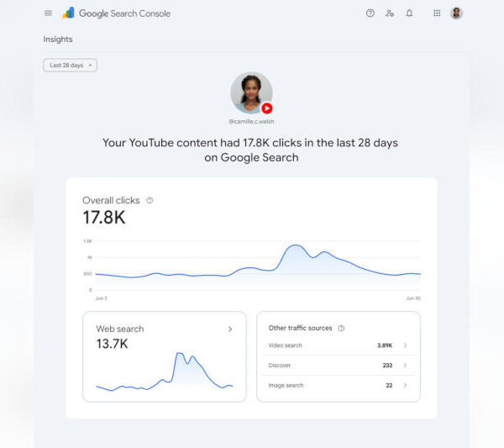The image size is (504, 448).
Task: Click the 3.89K video search value
Action: pos(385,345)
